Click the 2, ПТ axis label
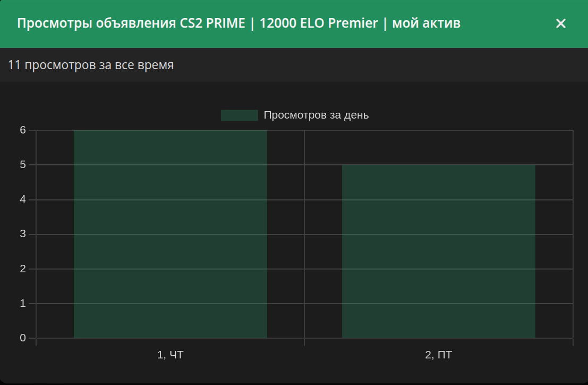The width and height of the screenshot is (588, 385). 438,355
